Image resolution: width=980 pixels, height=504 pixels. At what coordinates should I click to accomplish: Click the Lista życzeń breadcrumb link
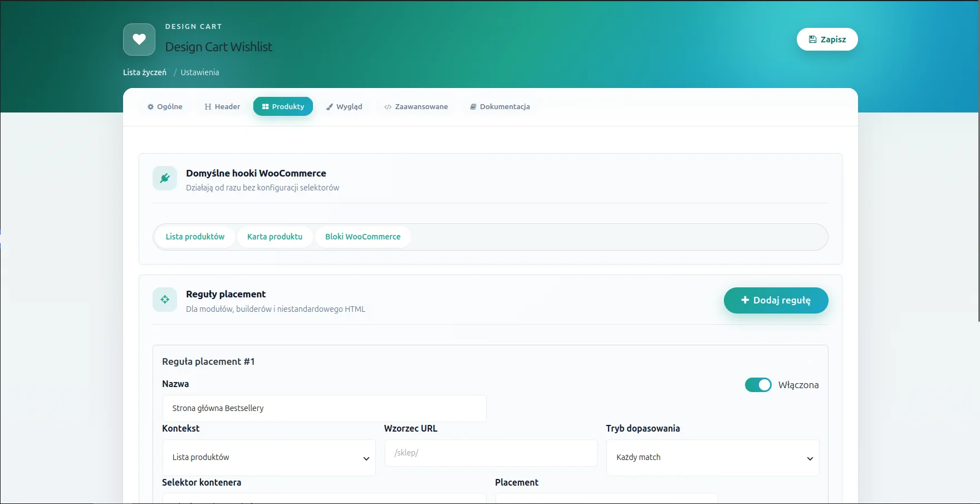coord(145,72)
